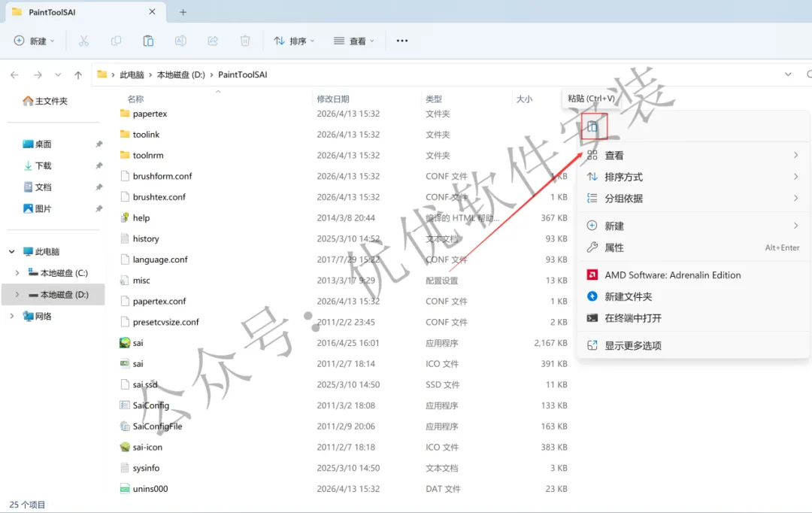The height and width of the screenshot is (513, 812).
Task: Collapse the 此电脑 tree node
Action: (11, 252)
